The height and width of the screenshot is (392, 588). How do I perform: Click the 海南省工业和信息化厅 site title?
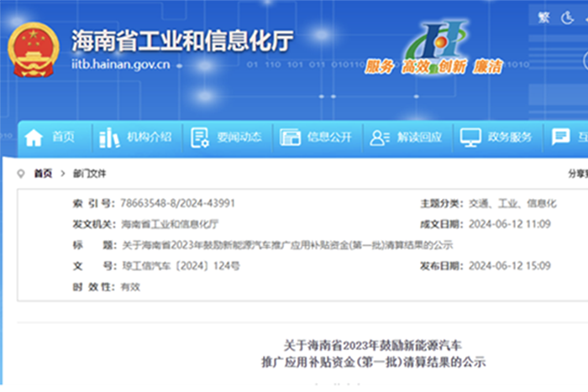point(182,41)
